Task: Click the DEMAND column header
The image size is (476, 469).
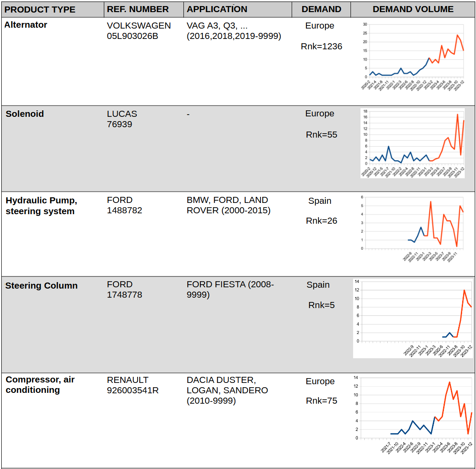Action: point(322,10)
